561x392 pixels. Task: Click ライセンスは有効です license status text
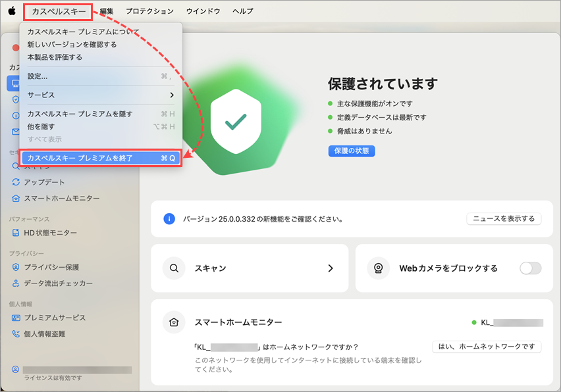click(x=53, y=378)
